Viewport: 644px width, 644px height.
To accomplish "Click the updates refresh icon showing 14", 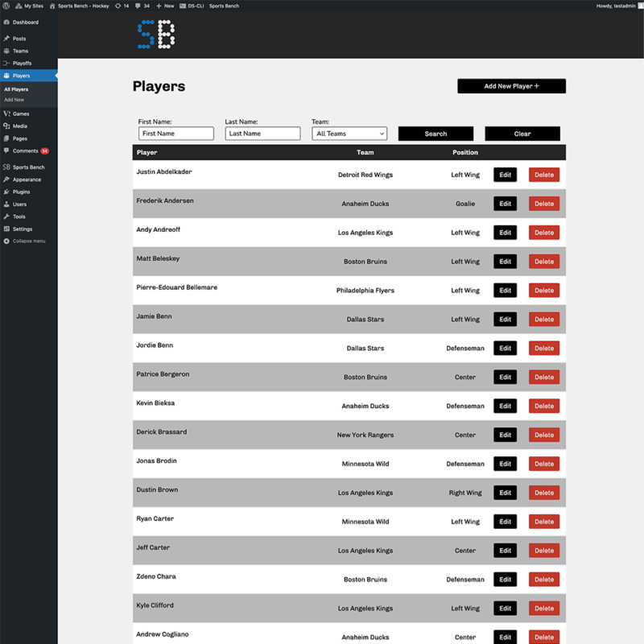I will pos(118,6).
